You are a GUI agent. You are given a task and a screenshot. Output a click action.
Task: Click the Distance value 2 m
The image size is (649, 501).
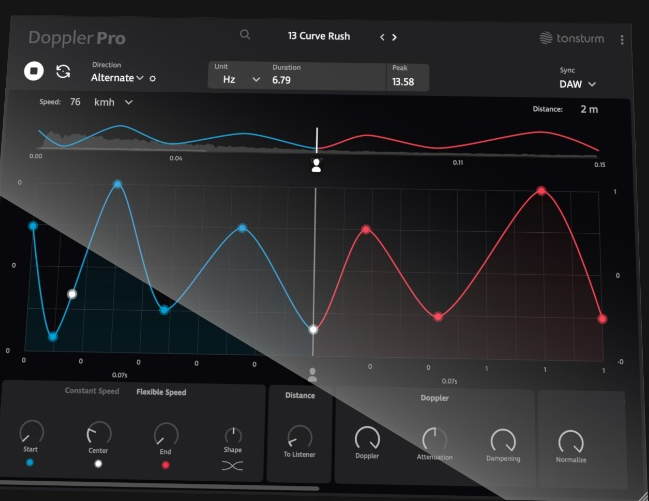click(589, 109)
